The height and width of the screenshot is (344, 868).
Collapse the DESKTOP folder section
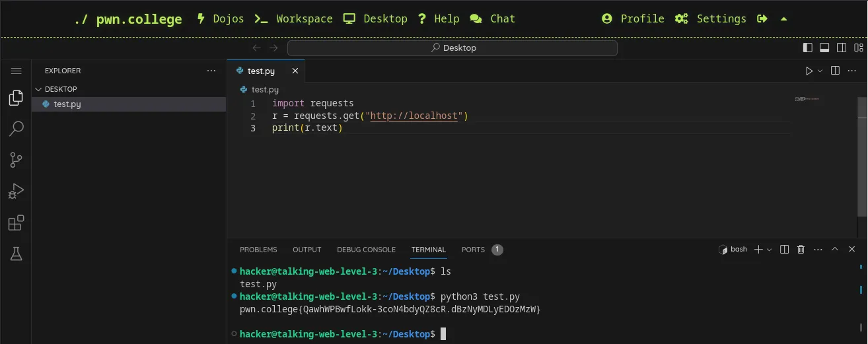[61, 89]
